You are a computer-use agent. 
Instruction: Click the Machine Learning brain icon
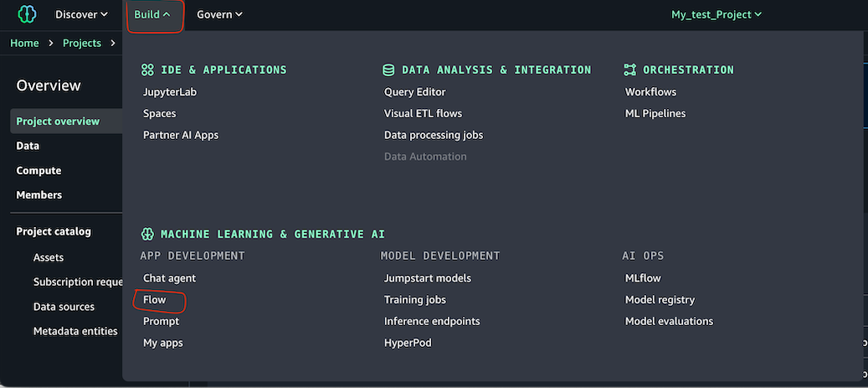point(147,234)
